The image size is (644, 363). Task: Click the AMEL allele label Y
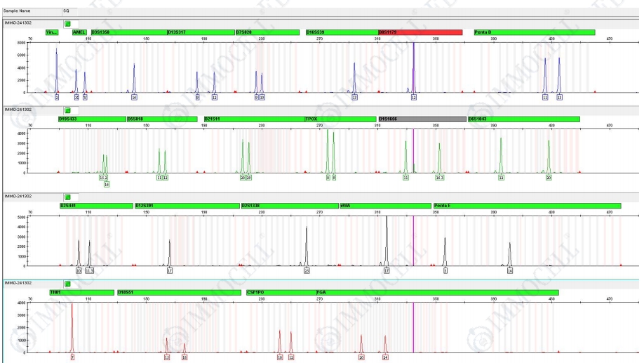click(85, 98)
